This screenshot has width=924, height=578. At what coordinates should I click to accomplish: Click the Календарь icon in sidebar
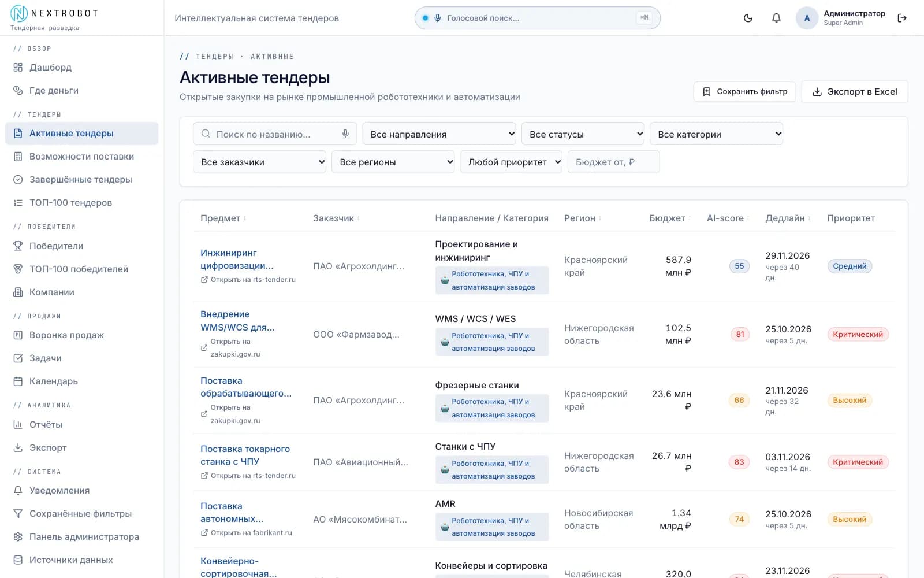pyautogui.click(x=18, y=381)
